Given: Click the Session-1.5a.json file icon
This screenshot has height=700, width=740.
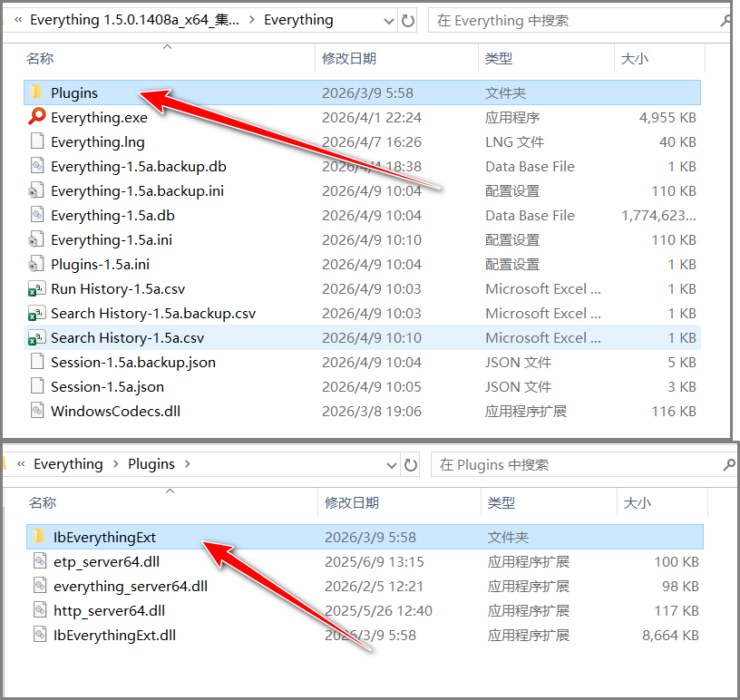Looking at the screenshot, I should point(37,386).
